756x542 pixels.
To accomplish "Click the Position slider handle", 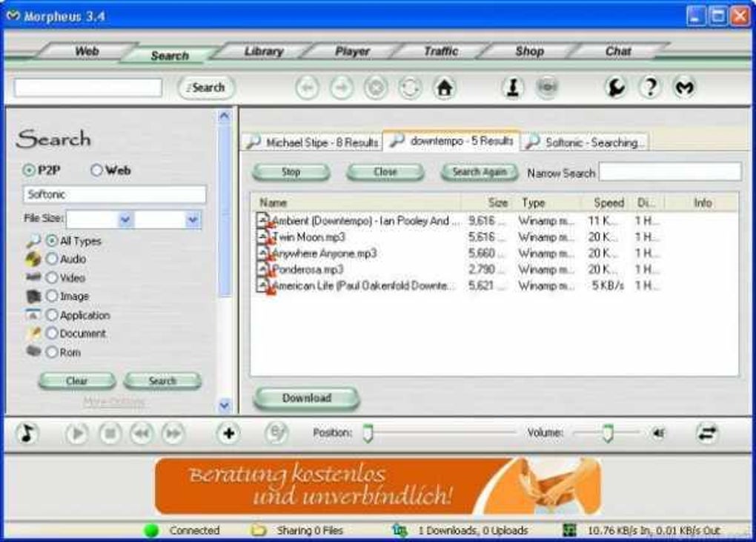I will 368,433.
